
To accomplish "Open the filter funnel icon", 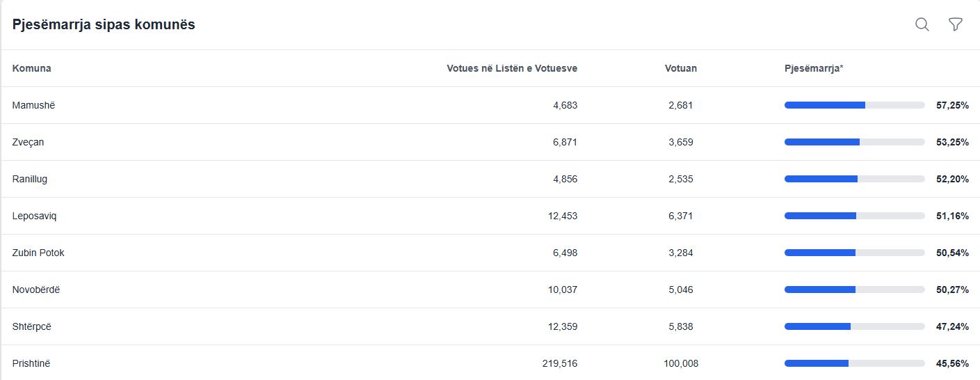I will click(x=956, y=24).
